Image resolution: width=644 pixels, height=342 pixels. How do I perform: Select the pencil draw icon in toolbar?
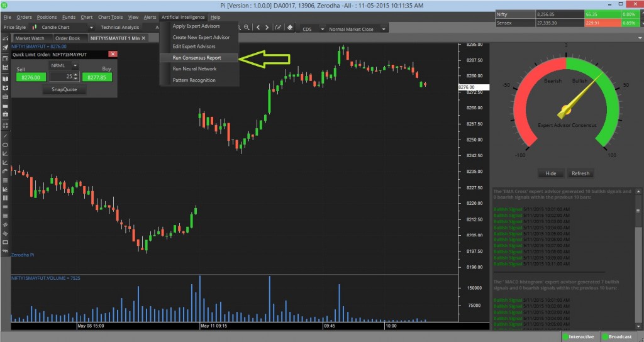click(278, 28)
